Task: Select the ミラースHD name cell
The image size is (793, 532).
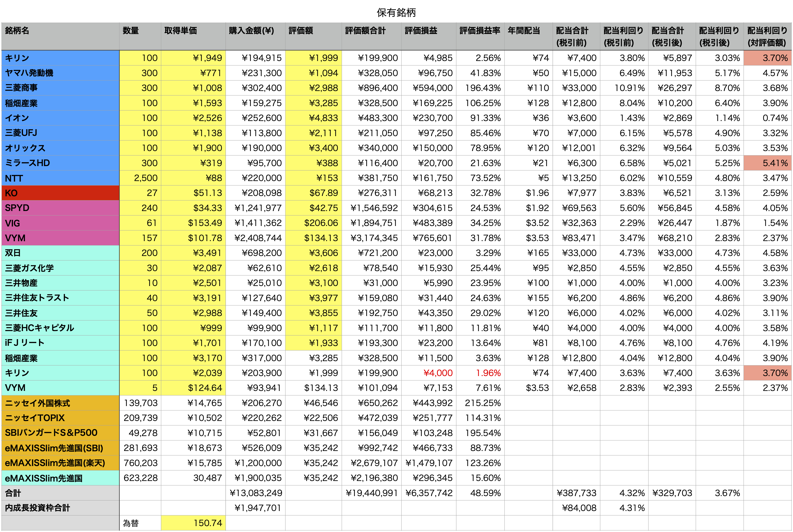Action: [x=60, y=163]
